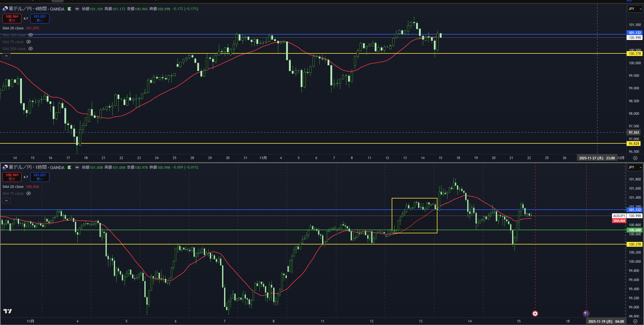Click 買い buy button at 101.031 on lower chart
644x325 pixels.
click(40, 177)
